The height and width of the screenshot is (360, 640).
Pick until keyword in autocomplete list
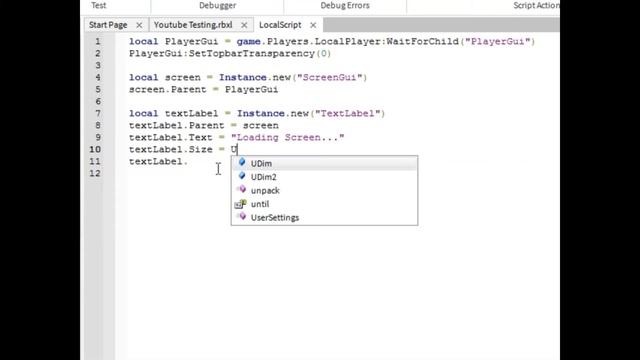point(324,204)
